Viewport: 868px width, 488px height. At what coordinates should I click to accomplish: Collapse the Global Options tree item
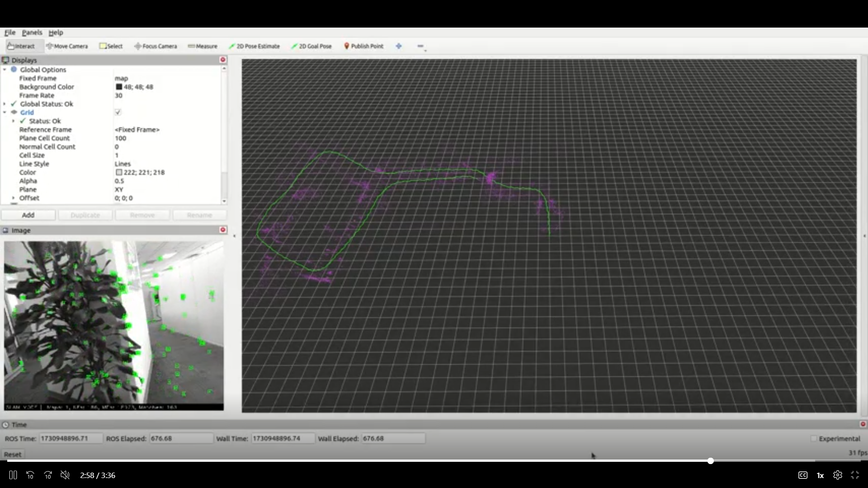coord(5,70)
